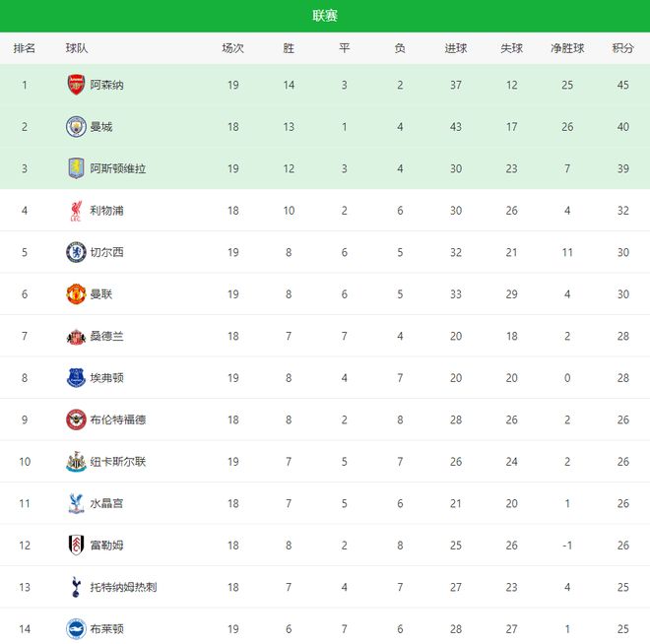The image size is (650, 644).
Task: Click the Arsenal club crest icon
Action: coord(76,85)
